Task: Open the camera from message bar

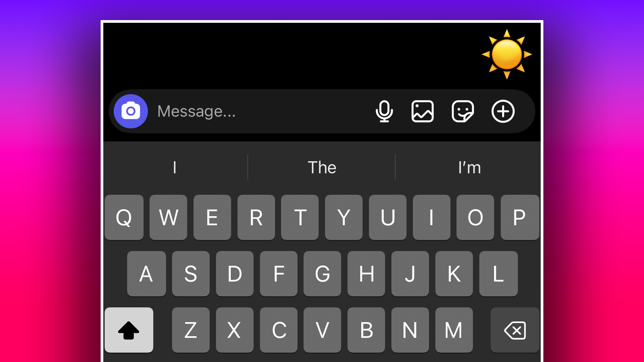Action: [131, 111]
